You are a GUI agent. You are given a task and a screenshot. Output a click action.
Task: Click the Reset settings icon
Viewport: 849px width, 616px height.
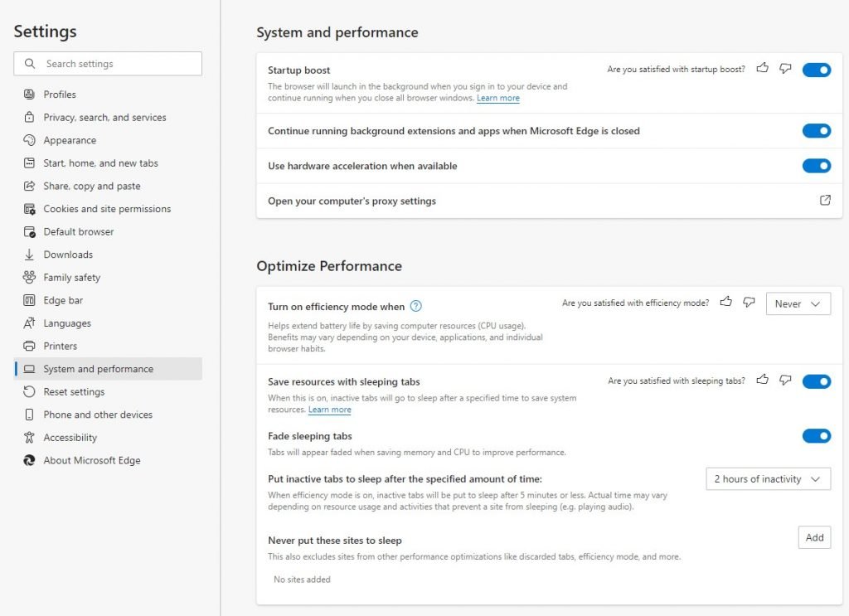click(29, 391)
